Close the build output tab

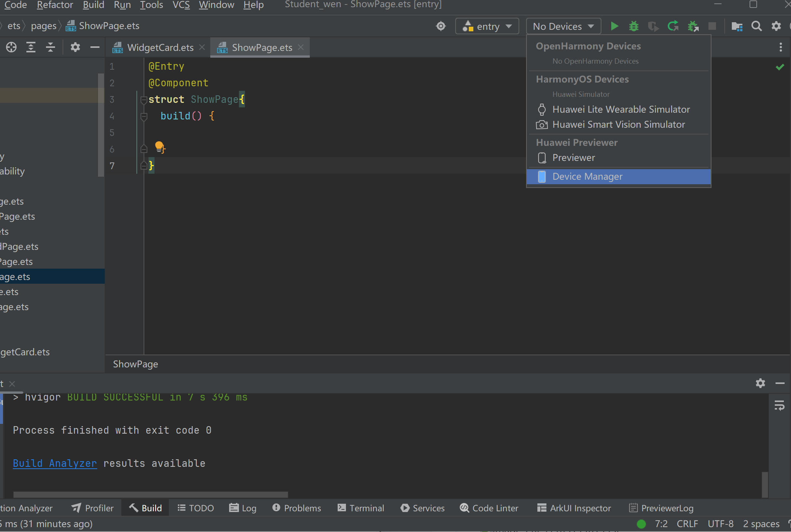[x=12, y=384]
